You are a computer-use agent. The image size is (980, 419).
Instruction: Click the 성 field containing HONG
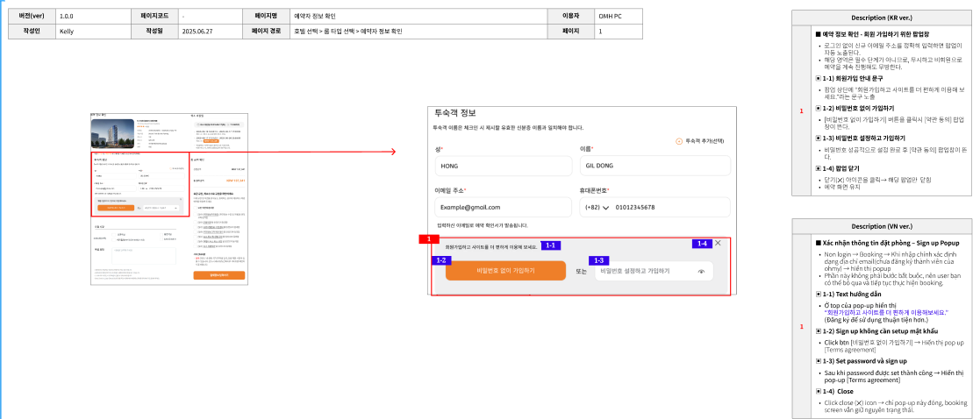tap(504, 166)
